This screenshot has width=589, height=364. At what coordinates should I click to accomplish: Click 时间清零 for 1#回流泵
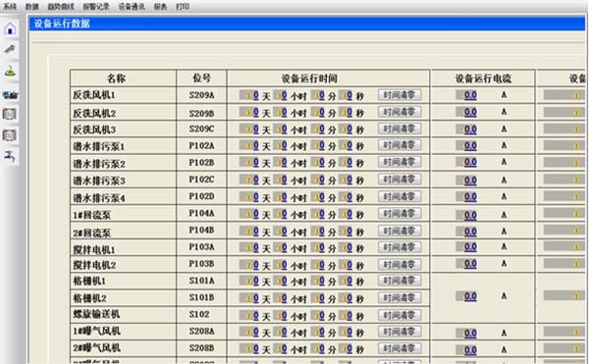coord(400,214)
